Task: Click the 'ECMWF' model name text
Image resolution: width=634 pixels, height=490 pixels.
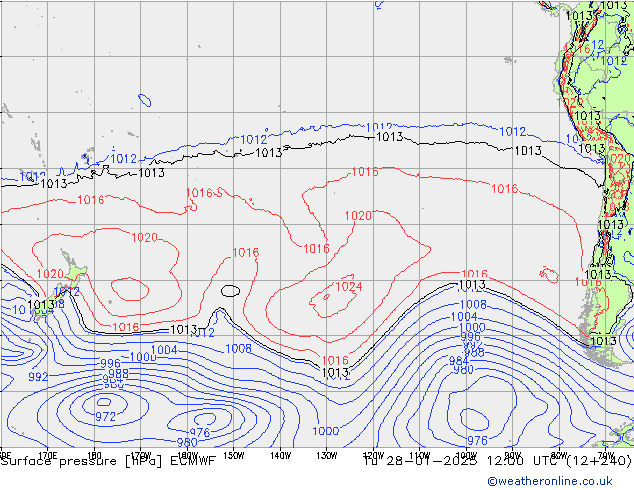Action: pyautogui.click(x=192, y=461)
